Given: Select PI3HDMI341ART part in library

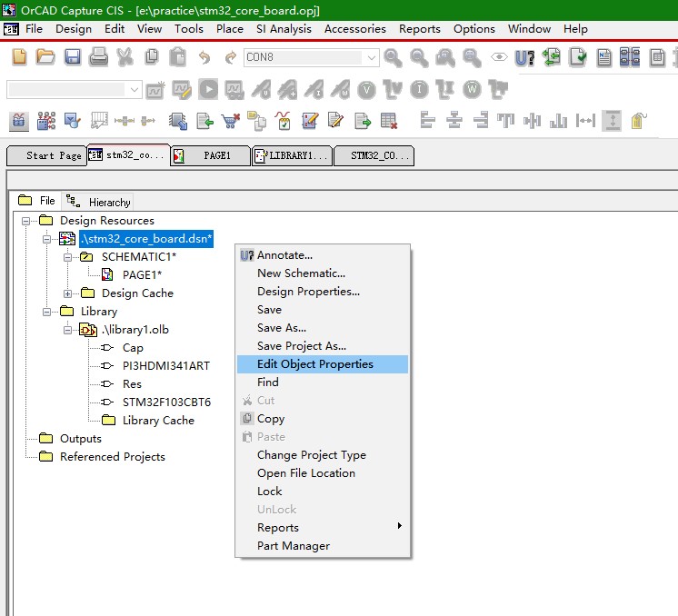Looking at the screenshot, I should pos(166,366).
